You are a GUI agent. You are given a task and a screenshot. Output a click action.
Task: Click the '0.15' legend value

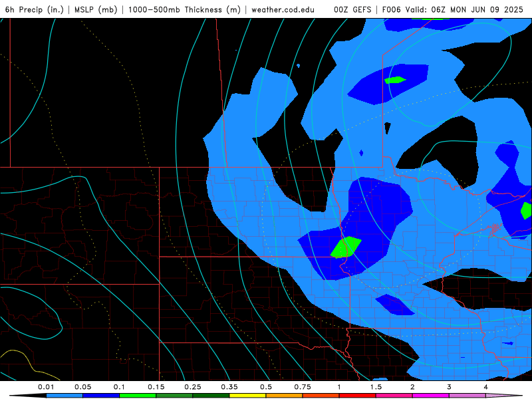[156, 387]
